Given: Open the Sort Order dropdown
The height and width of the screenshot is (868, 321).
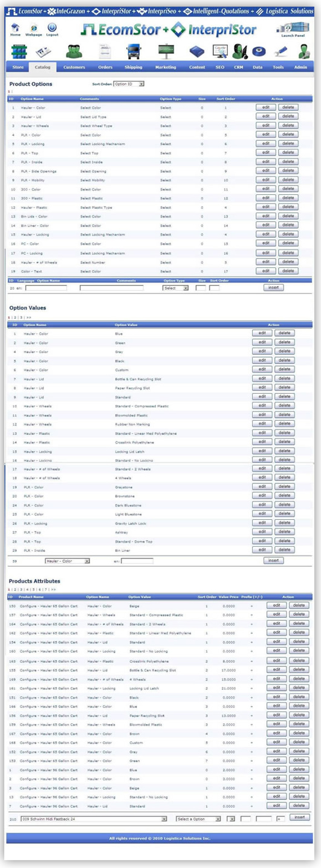Looking at the screenshot, I should coord(129,84).
